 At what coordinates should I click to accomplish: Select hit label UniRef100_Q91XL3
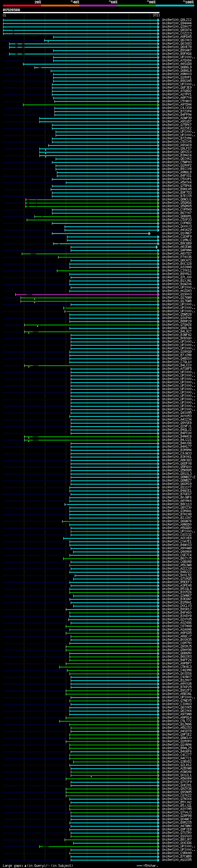coord(176,474)
